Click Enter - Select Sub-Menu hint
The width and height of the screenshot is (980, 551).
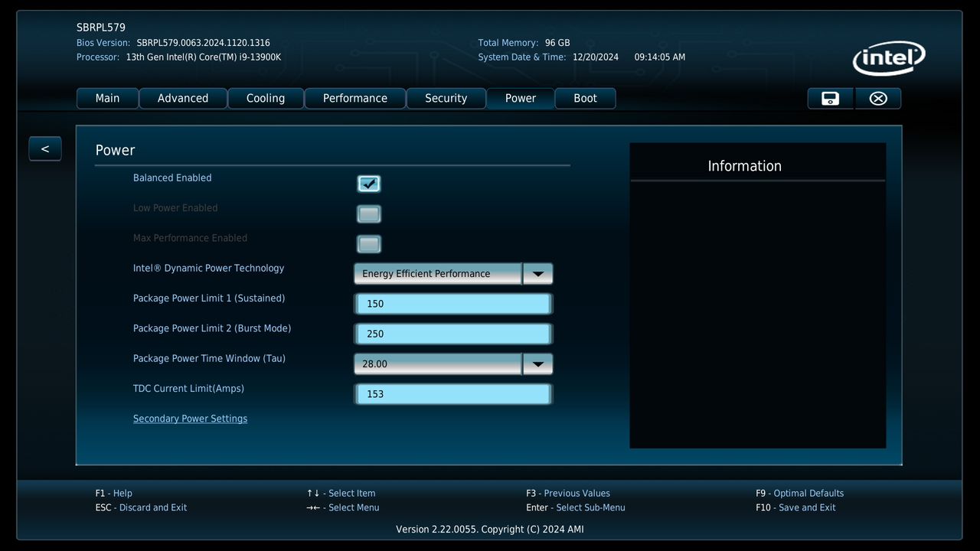[x=576, y=508]
